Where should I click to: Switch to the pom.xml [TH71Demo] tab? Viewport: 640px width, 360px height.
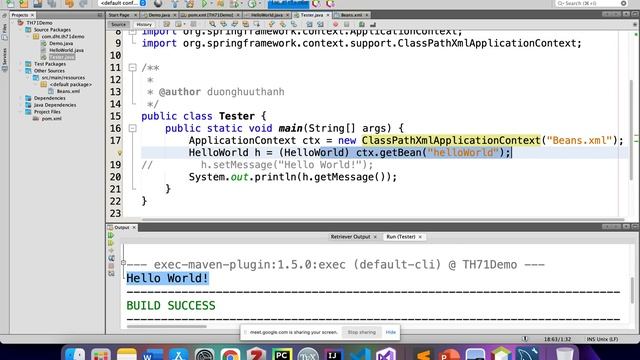(210, 15)
